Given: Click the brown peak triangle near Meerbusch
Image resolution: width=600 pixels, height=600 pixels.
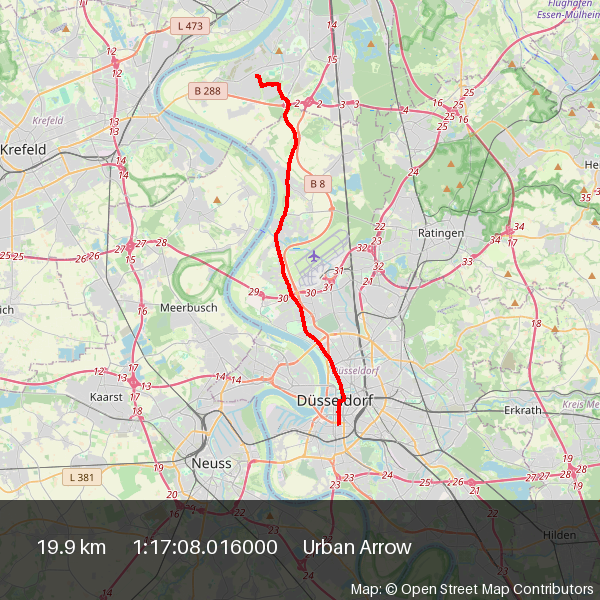Looking at the screenshot, I should 217,200.
